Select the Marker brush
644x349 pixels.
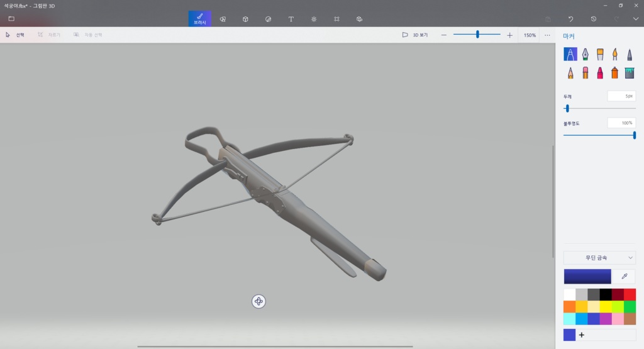[570, 54]
